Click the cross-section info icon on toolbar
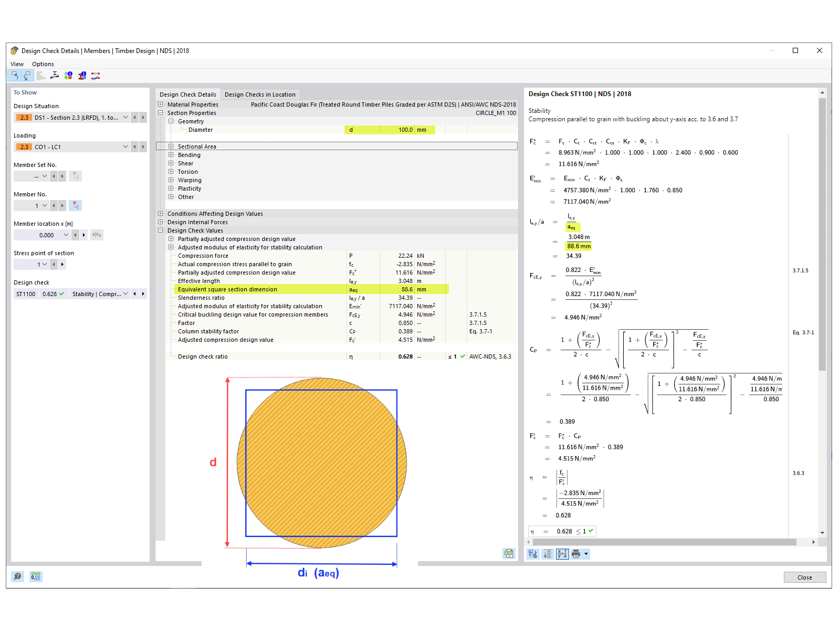This screenshot has height=630, width=840. click(x=82, y=76)
